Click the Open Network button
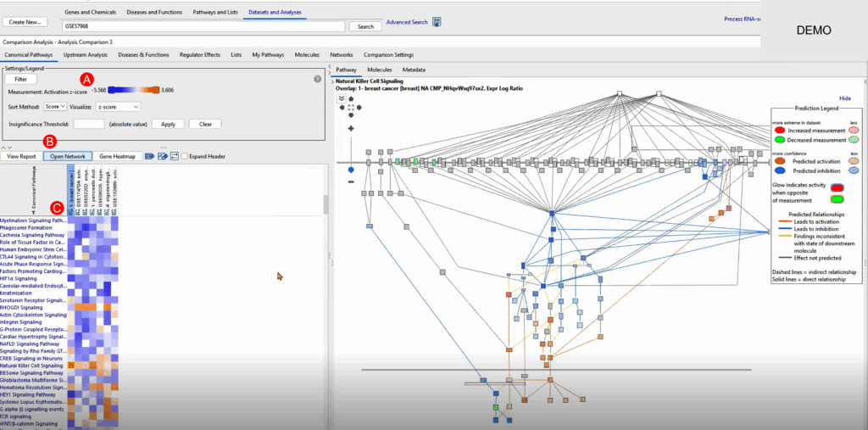The image size is (868, 430). 68,156
